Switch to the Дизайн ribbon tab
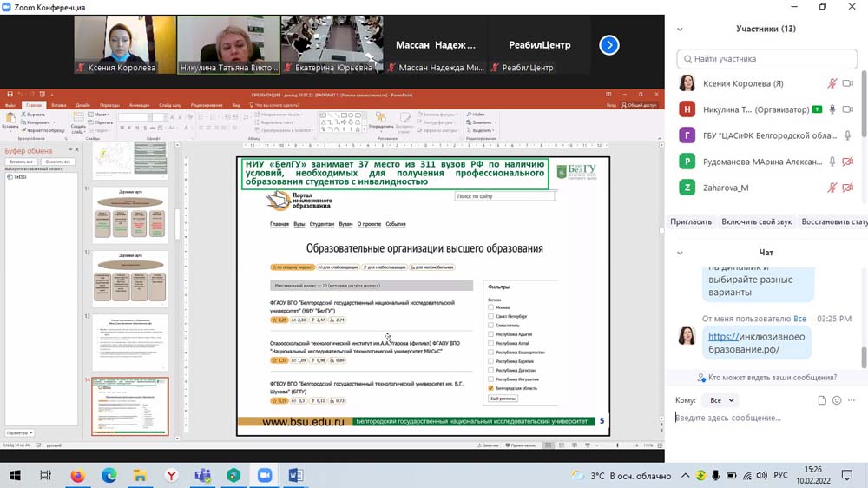 click(82, 105)
